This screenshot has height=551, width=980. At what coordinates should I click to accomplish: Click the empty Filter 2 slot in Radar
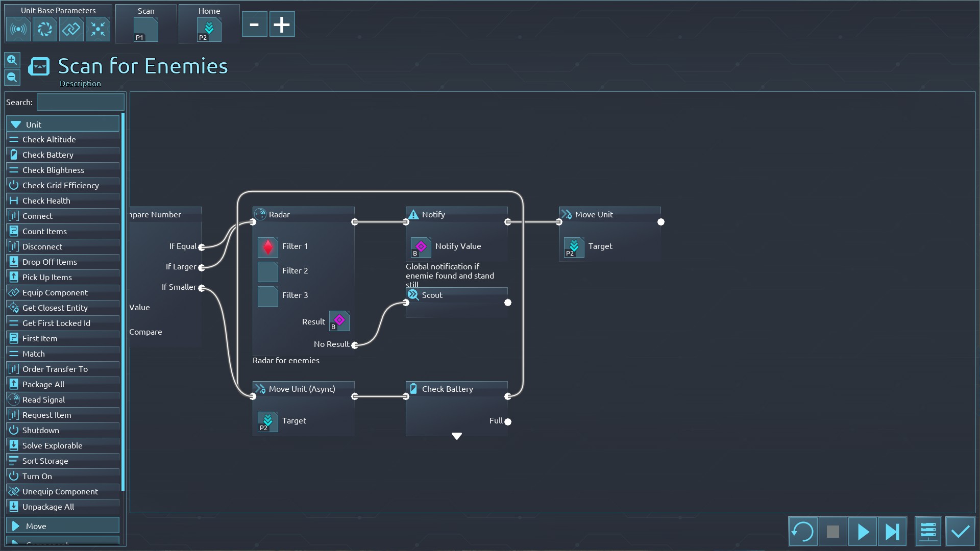tap(267, 271)
